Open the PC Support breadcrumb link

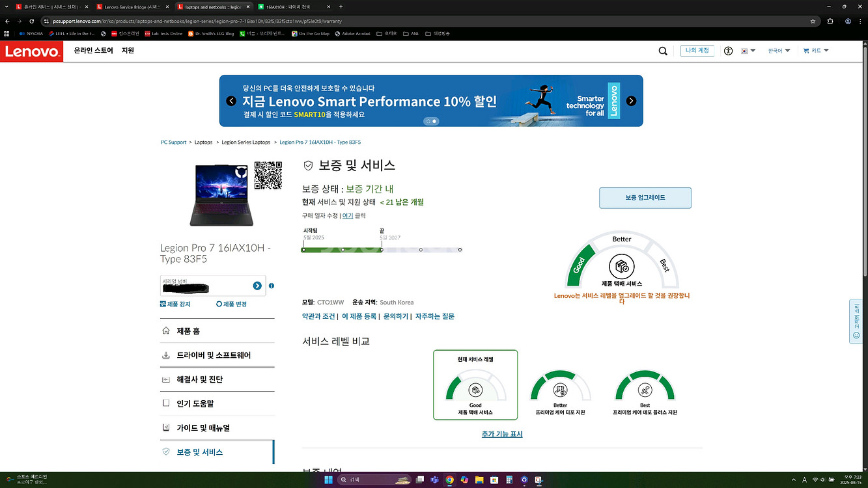tap(174, 142)
